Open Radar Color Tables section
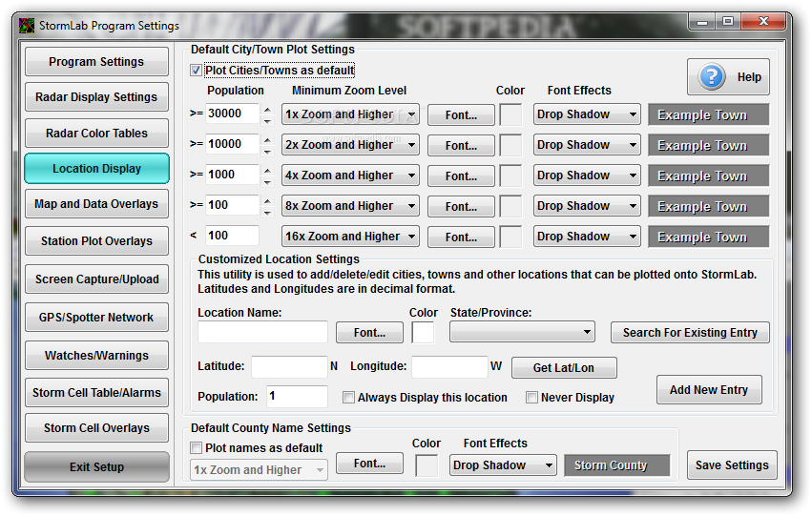The height and width of the screenshot is (516, 812). (x=96, y=133)
